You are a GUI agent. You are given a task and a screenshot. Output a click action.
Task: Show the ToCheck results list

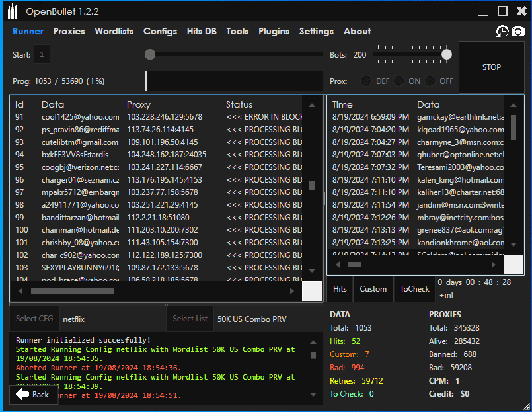click(414, 289)
